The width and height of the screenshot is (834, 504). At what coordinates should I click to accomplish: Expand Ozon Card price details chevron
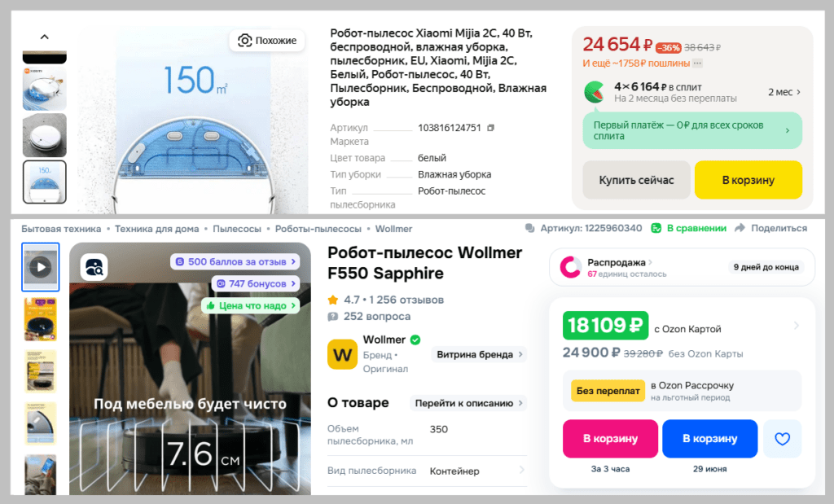tap(797, 326)
